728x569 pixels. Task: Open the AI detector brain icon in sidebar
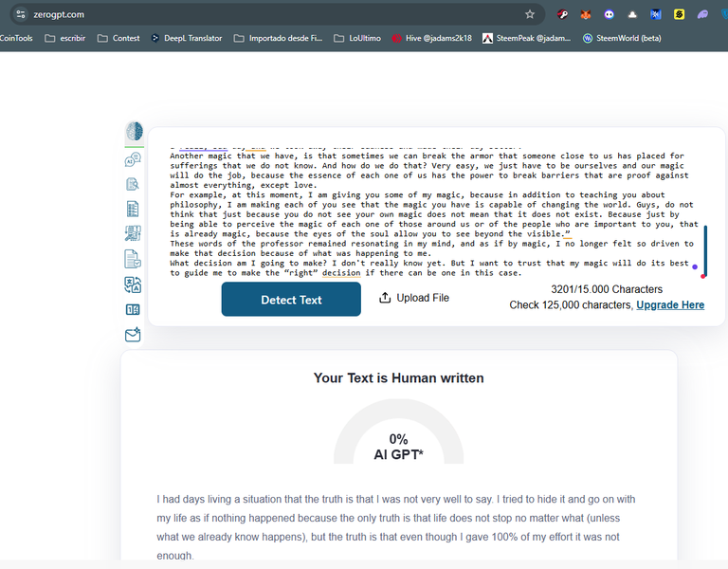pyautogui.click(x=135, y=132)
